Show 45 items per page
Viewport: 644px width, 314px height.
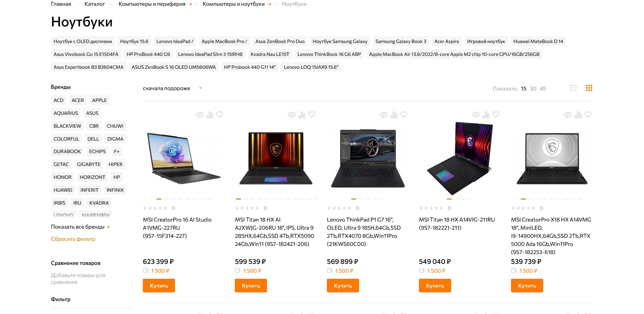[543, 88]
